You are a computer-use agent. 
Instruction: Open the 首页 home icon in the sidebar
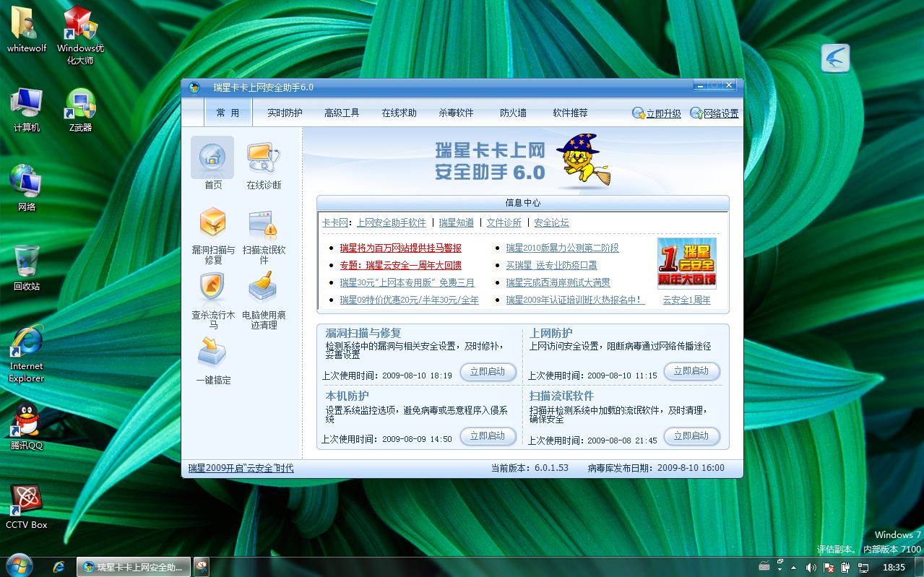[212, 157]
